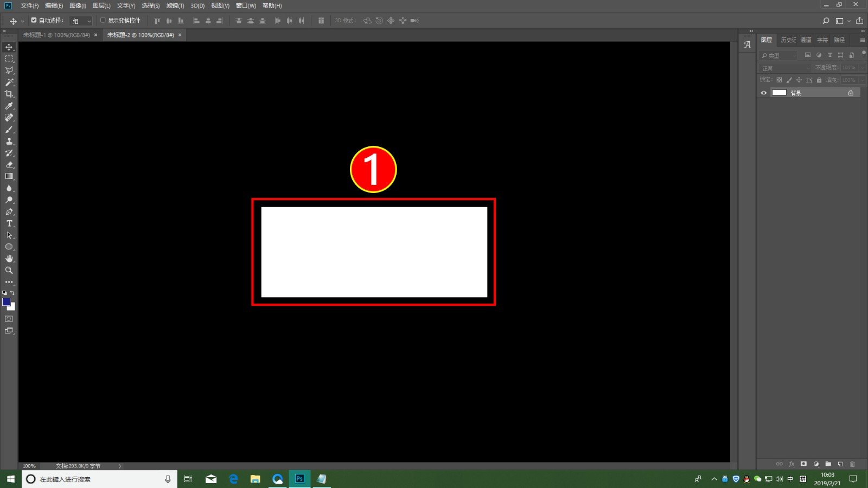The width and height of the screenshot is (868, 488).
Task: Open the 正常 blend mode dropdown
Action: tap(785, 68)
